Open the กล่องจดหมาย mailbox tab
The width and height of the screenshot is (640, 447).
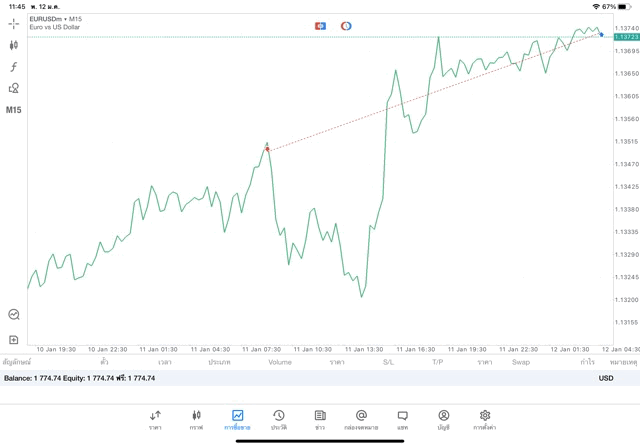click(x=361, y=419)
